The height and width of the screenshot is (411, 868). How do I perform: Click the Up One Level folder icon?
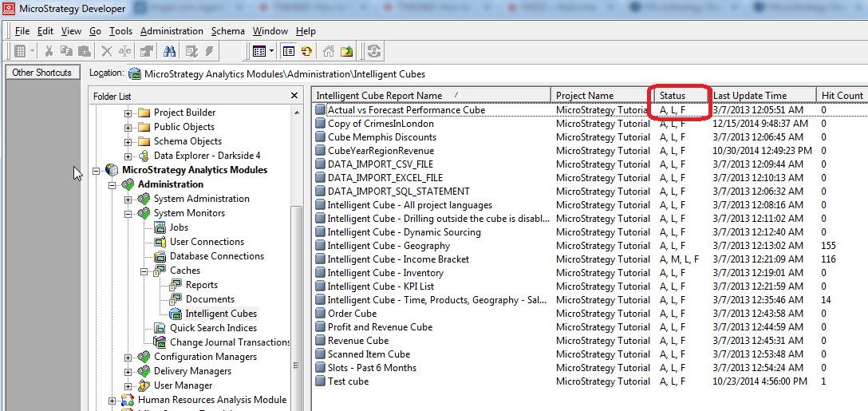(346, 51)
